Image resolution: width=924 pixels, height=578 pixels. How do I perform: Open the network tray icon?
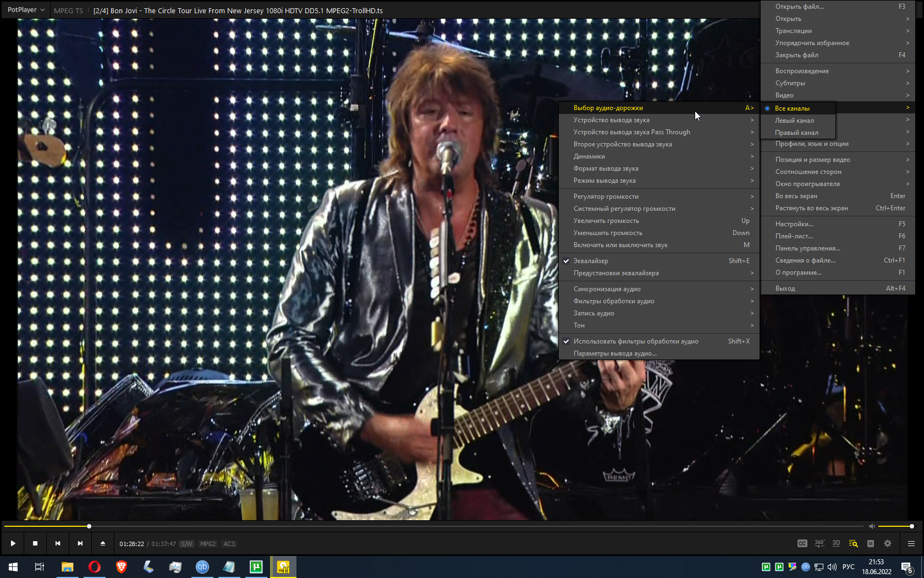tap(819, 567)
